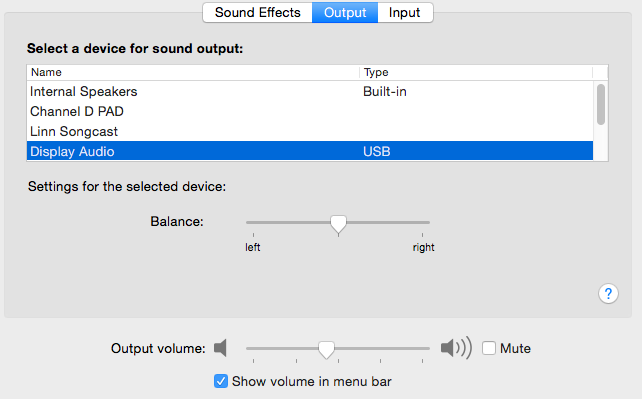Screen dimensions: 642x399
Task: Select the Output tab
Action: click(x=345, y=13)
